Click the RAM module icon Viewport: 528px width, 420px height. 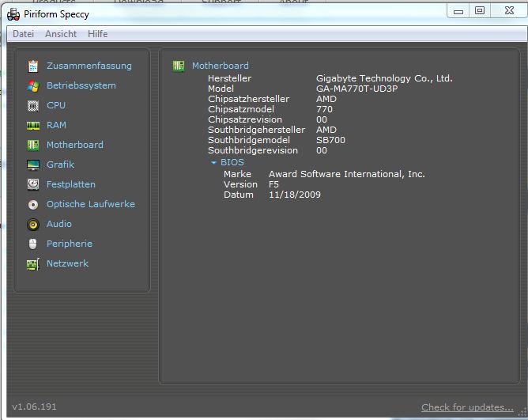click(x=33, y=126)
